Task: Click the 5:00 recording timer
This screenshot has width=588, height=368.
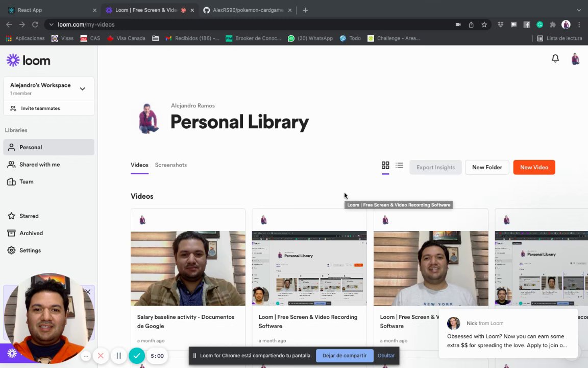Action: coord(157,356)
